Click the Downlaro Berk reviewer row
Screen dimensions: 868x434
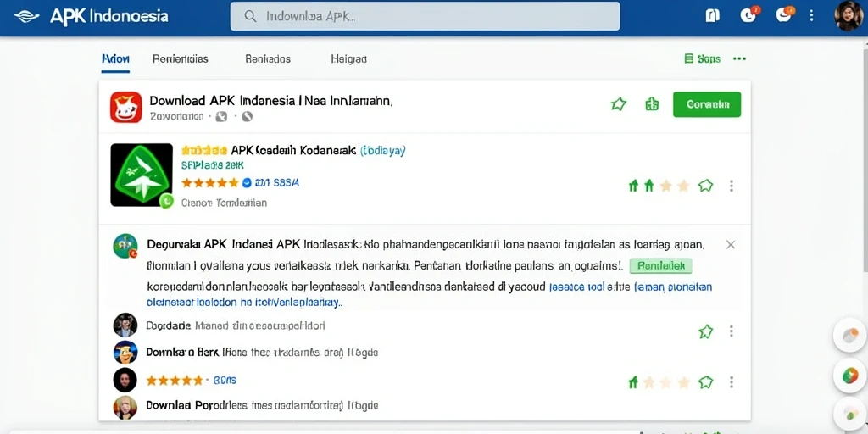(262, 352)
